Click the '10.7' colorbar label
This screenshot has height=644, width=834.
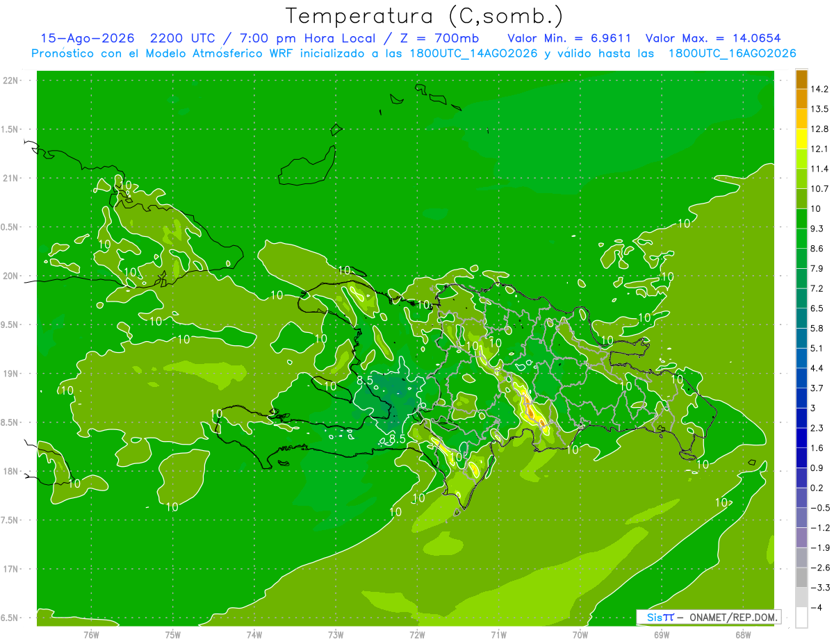[819, 189]
